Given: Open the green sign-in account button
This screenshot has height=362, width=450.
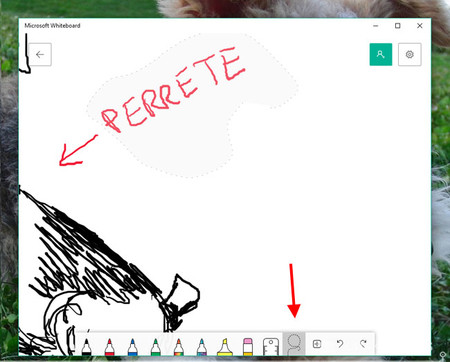Looking at the screenshot, I should coord(381,54).
